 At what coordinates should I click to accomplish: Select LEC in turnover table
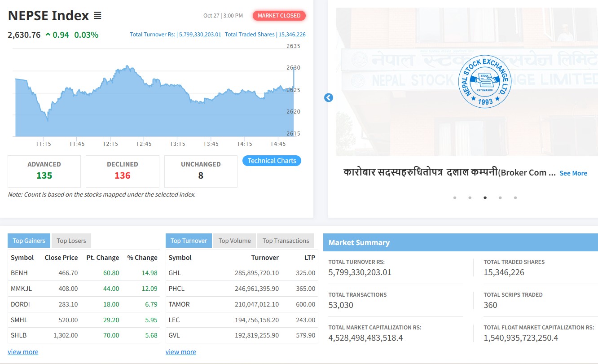174,320
